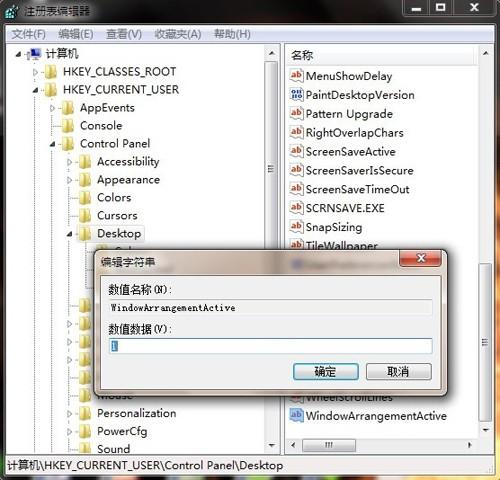Screen dimensions: 500x480
Task: Click values pane scroll left arrow
Action: (293, 445)
